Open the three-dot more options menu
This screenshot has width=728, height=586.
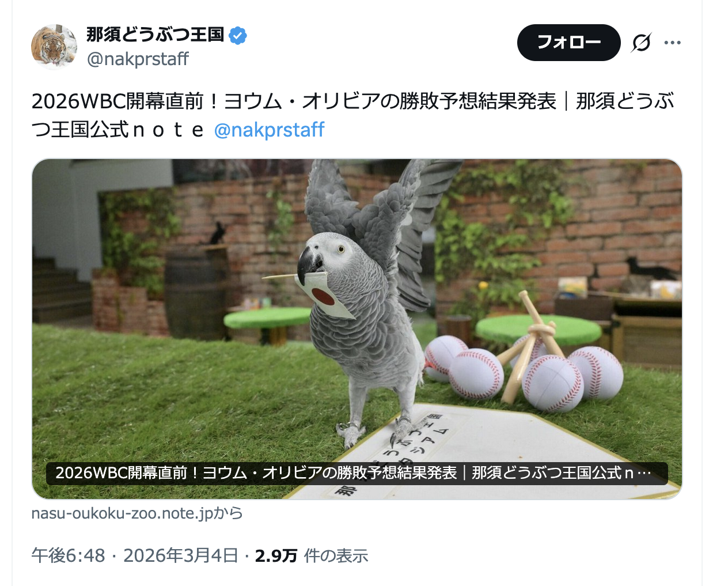[672, 43]
